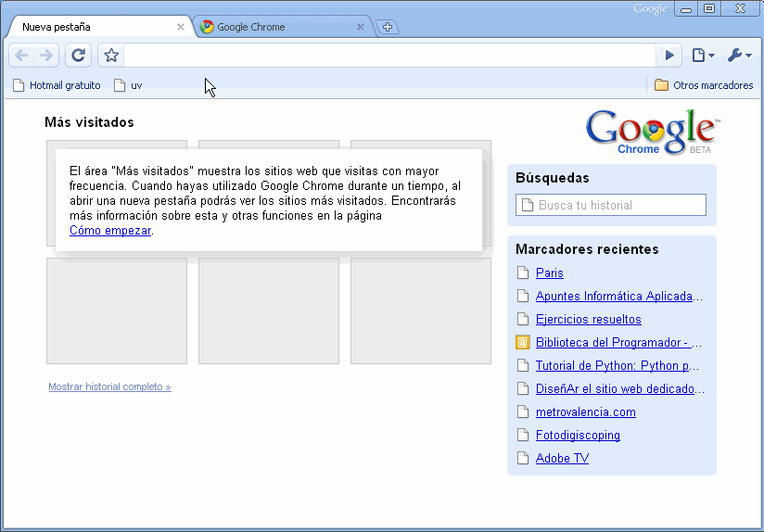This screenshot has height=532, width=764.
Task: Go back with the back arrow button
Action: pyautogui.click(x=21, y=55)
